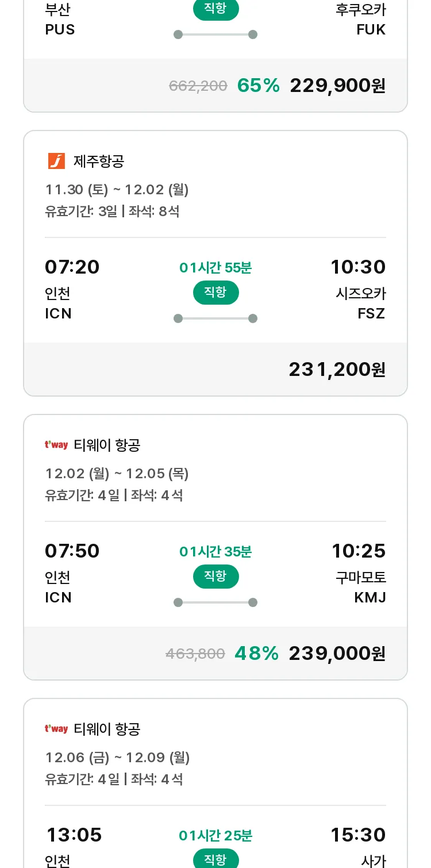
Task: Select the 231,200원 Jeju Air fare
Action: (x=337, y=370)
